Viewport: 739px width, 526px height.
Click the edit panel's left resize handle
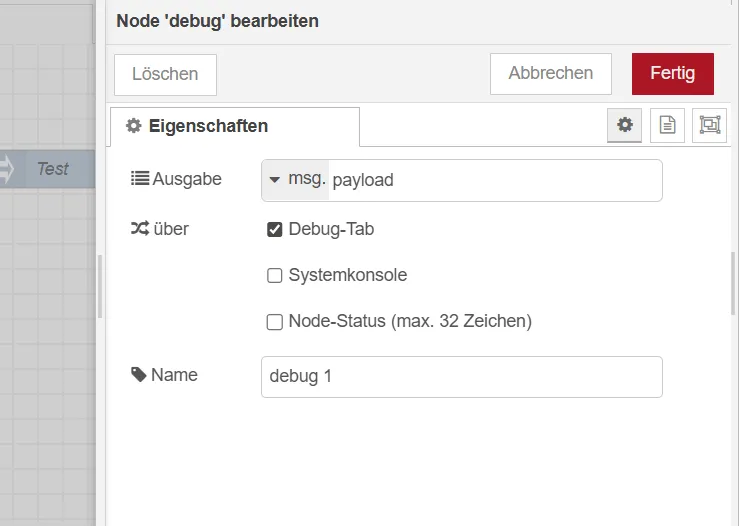[x=100, y=286]
